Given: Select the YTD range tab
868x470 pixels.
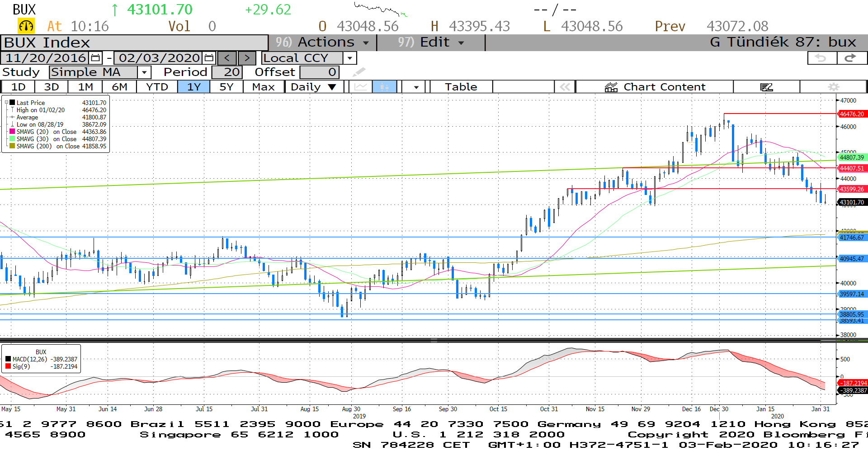Looking at the screenshot, I should 157,87.
